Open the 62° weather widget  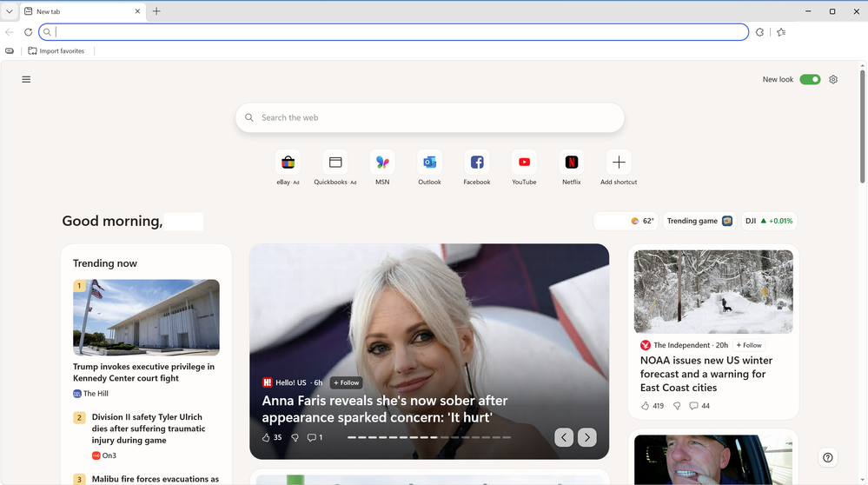[x=626, y=221]
